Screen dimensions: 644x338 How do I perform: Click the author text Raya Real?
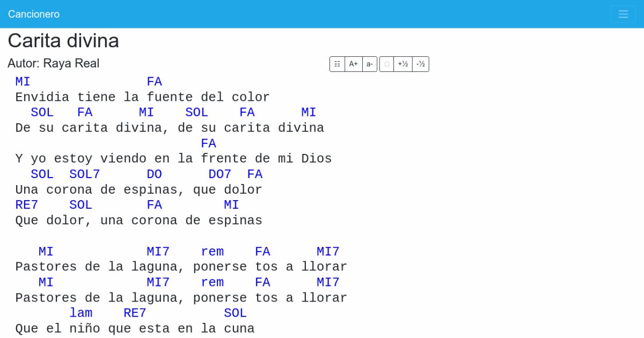point(54,63)
